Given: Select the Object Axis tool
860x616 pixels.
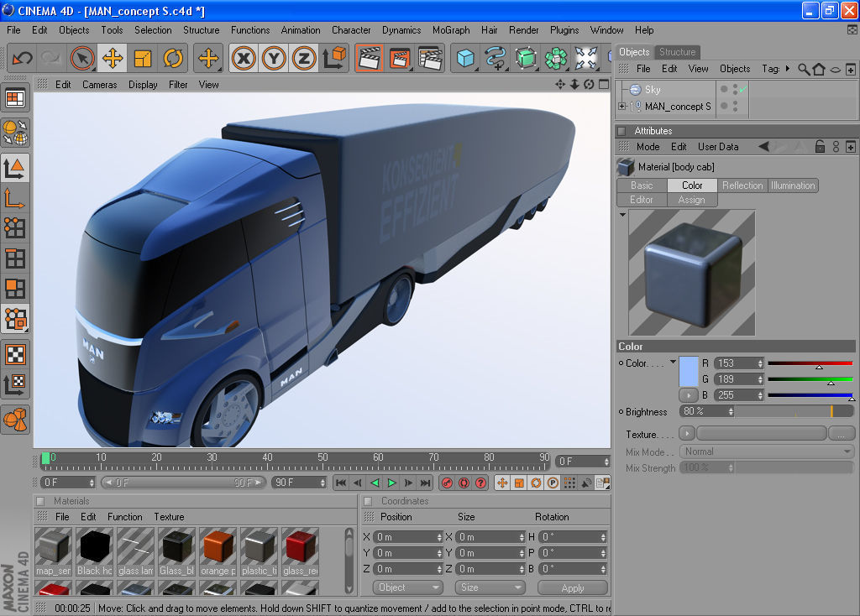Looking at the screenshot, I should pyautogui.click(x=15, y=198).
